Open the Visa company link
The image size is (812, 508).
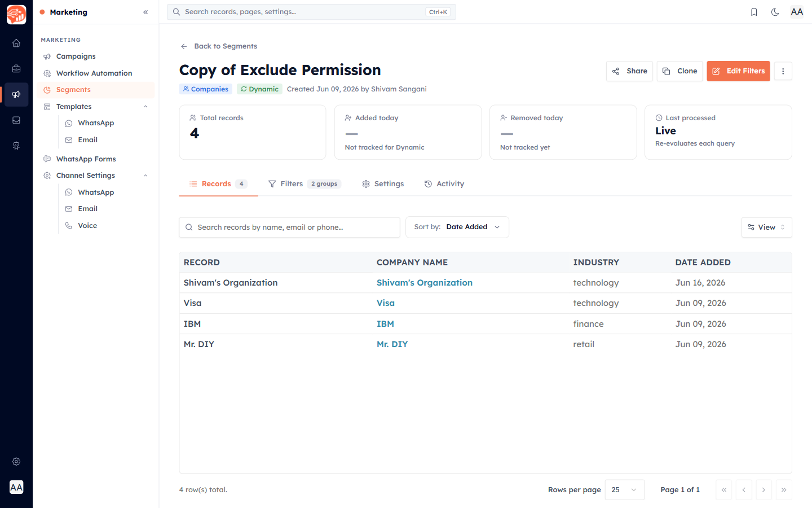pos(386,303)
